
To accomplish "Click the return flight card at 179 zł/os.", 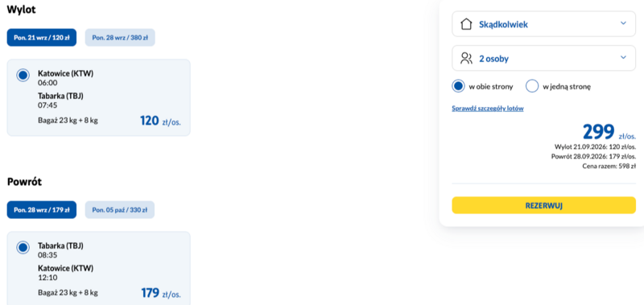I will (x=98, y=269).
